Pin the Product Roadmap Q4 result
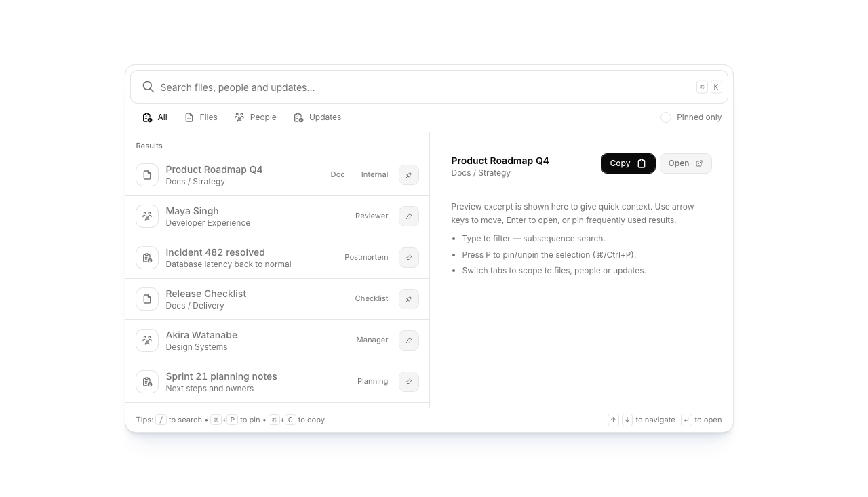 pos(408,175)
